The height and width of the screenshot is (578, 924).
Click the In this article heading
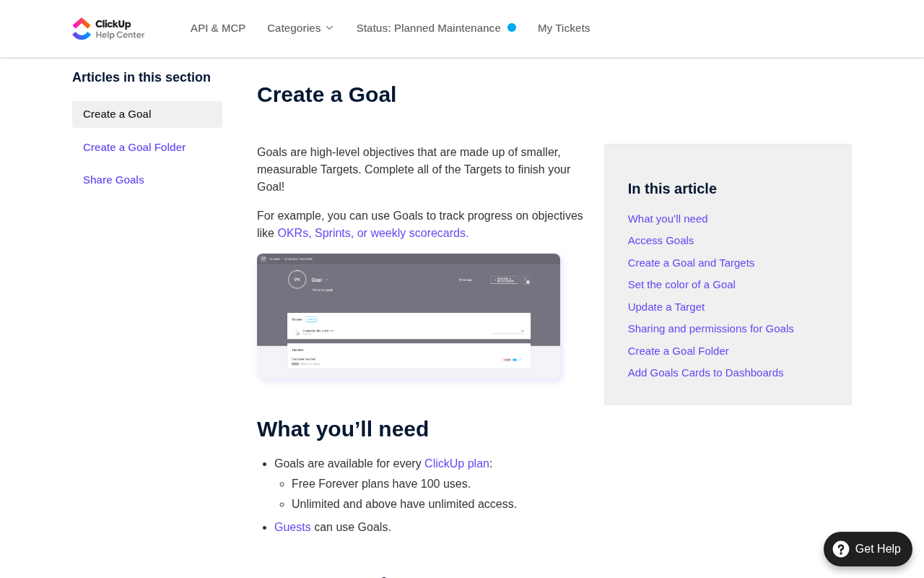(672, 189)
